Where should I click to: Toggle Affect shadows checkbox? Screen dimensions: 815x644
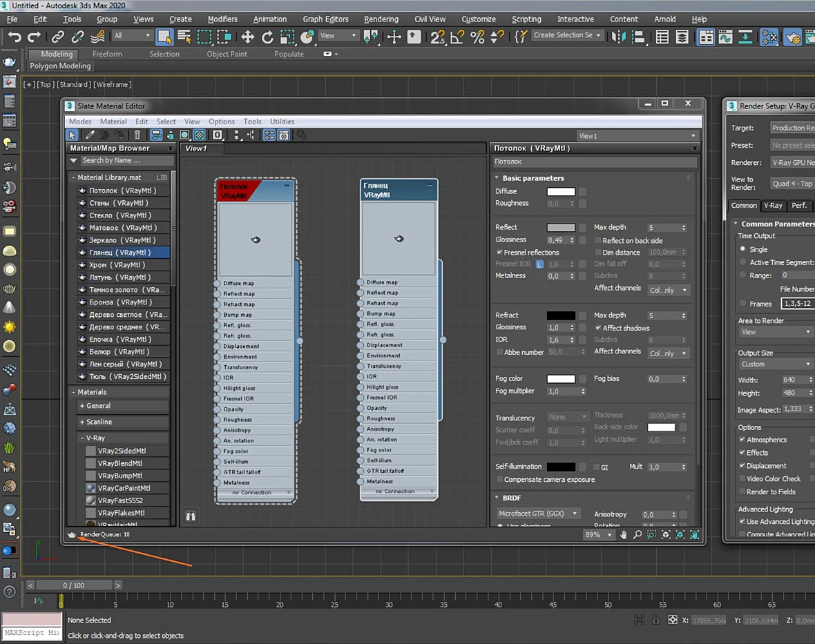click(598, 329)
